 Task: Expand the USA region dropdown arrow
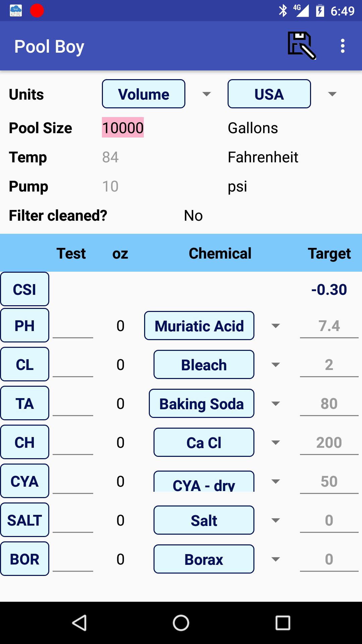(332, 94)
